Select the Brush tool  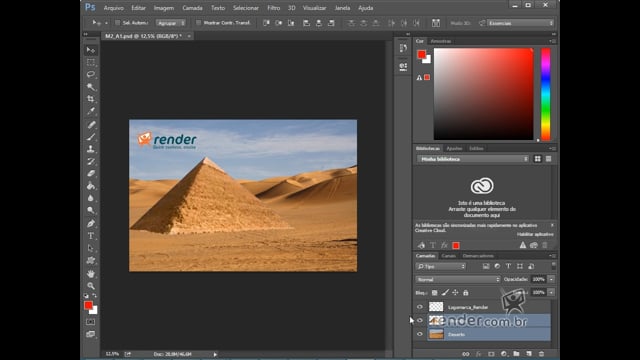tap(91, 137)
